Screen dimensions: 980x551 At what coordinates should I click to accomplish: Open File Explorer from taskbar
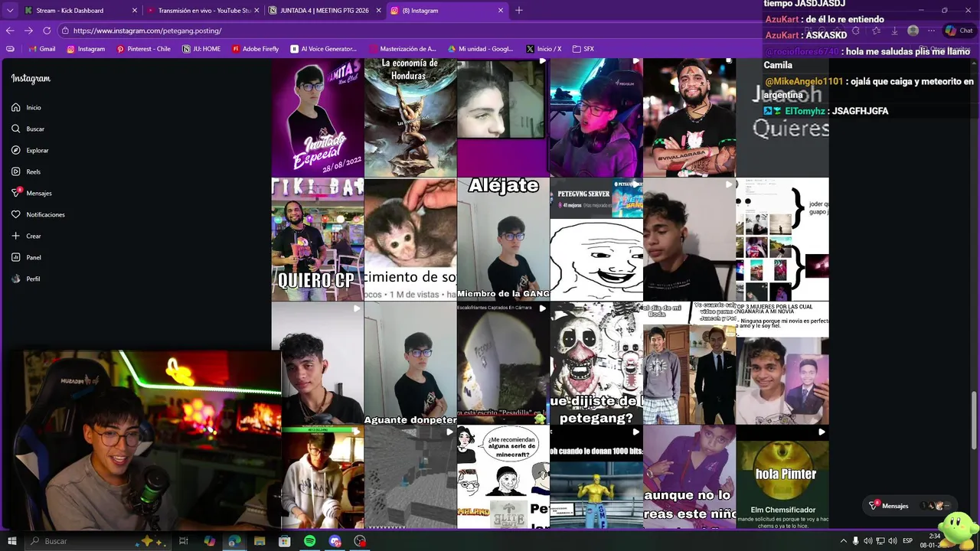click(x=260, y=541)
